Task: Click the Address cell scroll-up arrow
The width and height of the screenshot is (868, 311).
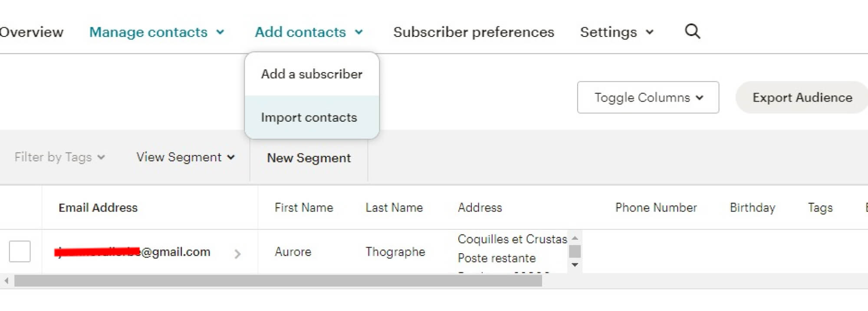Action: [575, 238]
